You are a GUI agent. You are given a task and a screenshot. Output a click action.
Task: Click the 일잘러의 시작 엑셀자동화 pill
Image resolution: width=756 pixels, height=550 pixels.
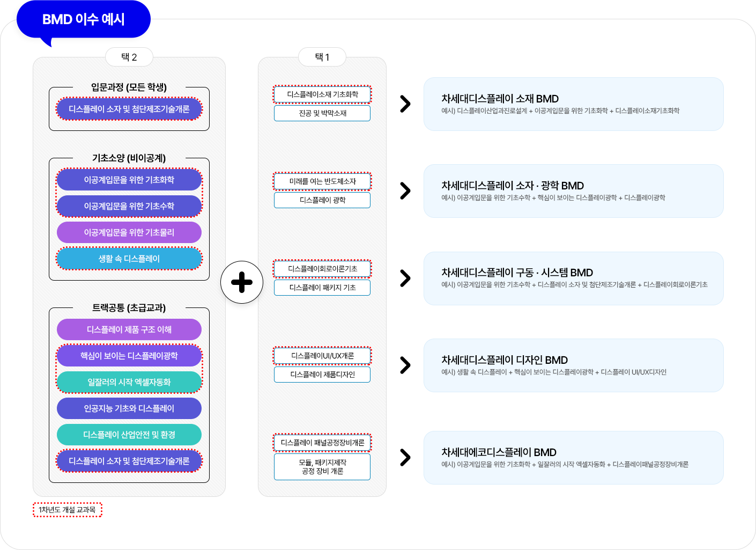[x=129, y=382]
